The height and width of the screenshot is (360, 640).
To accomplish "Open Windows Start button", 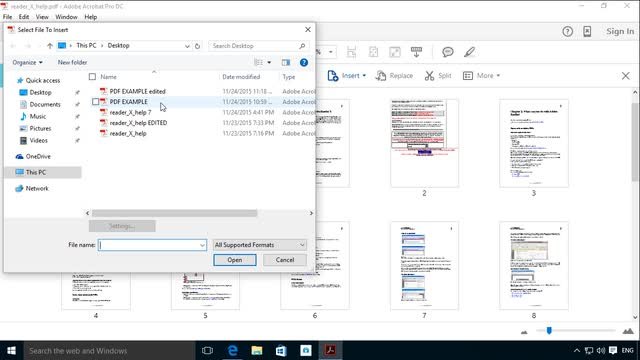I will coord(11,351).
